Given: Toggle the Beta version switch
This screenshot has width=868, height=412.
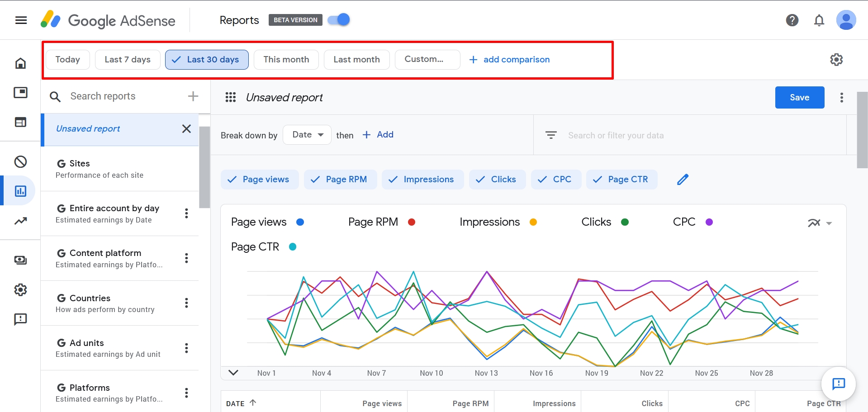Looking at the screenshot, I should (339, 20).
